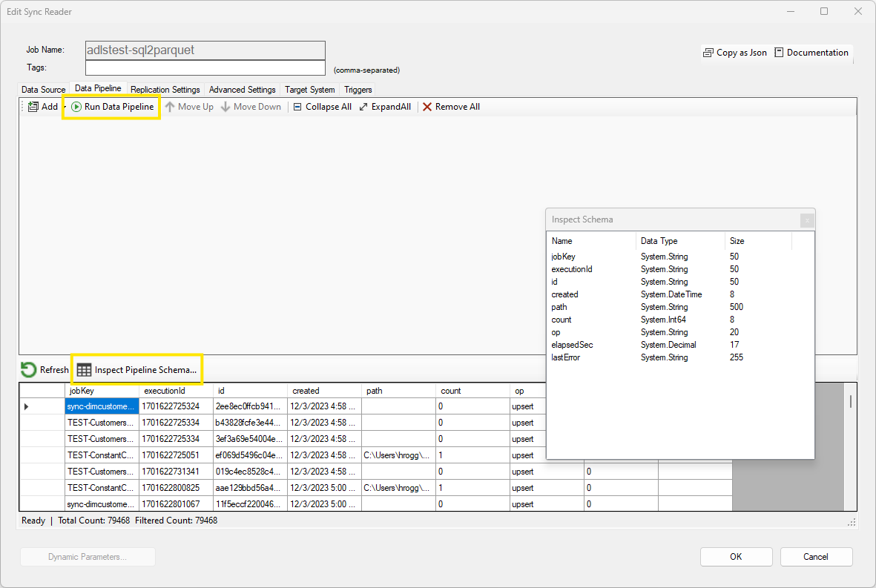Close the Inspect Schema popup
876x588 pixels.
pos(807,220)
